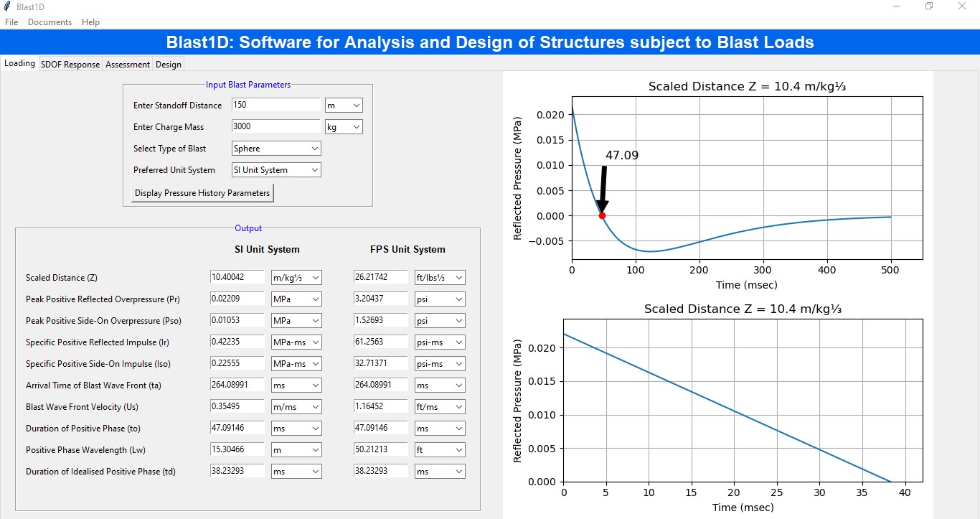The height and width of the screenshot is (519, 980).
Task: Click SI Scaled Distance value 10.40042
Action: (x=237, y=277)
